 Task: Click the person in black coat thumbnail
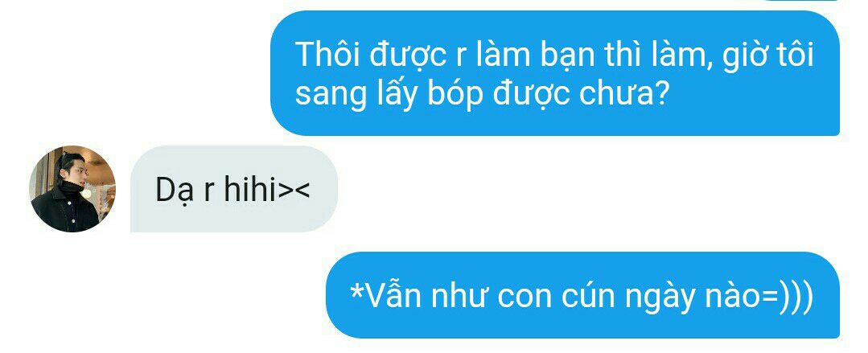point(72,189)
